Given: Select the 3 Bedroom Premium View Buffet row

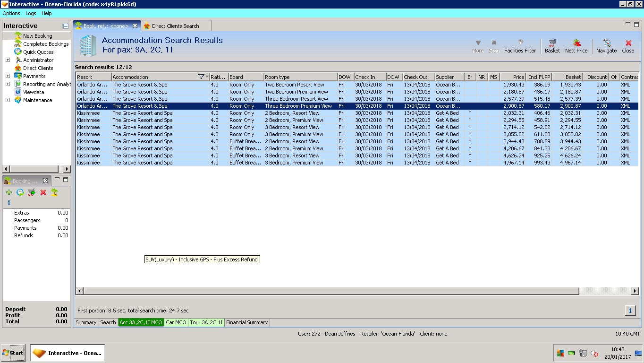Looking at the screenshot, I should (294, 163).
